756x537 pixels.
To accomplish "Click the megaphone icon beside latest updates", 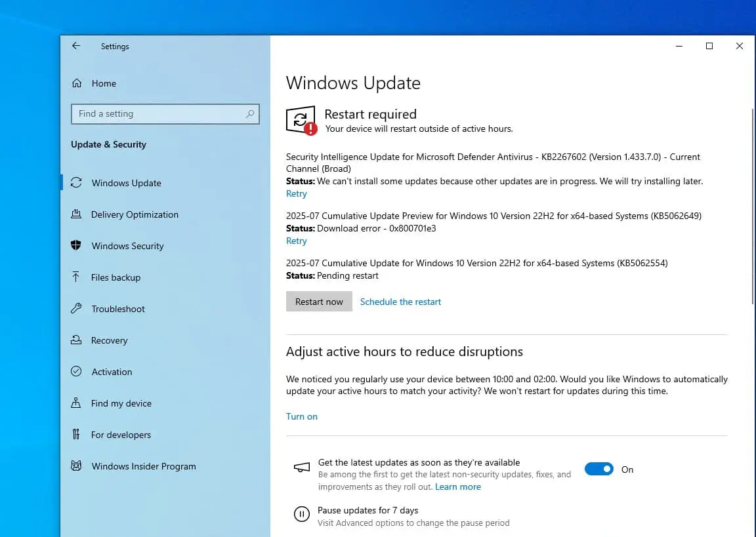I will pos(302,467).
